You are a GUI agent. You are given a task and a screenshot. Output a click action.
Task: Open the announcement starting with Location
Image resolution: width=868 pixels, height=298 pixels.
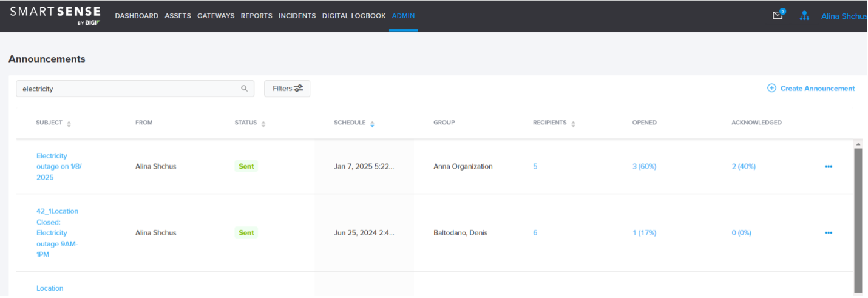pyautogui.click(x=50, y=288)
